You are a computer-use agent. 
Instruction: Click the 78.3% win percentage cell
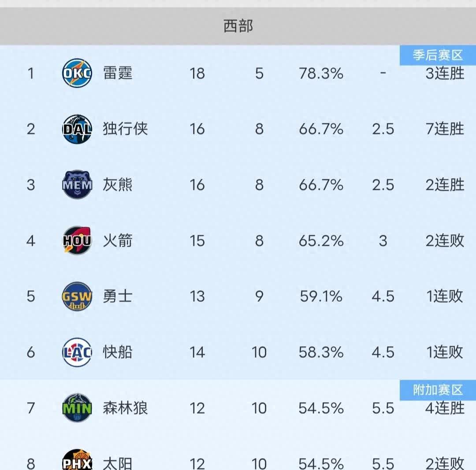tap(320, 74)
